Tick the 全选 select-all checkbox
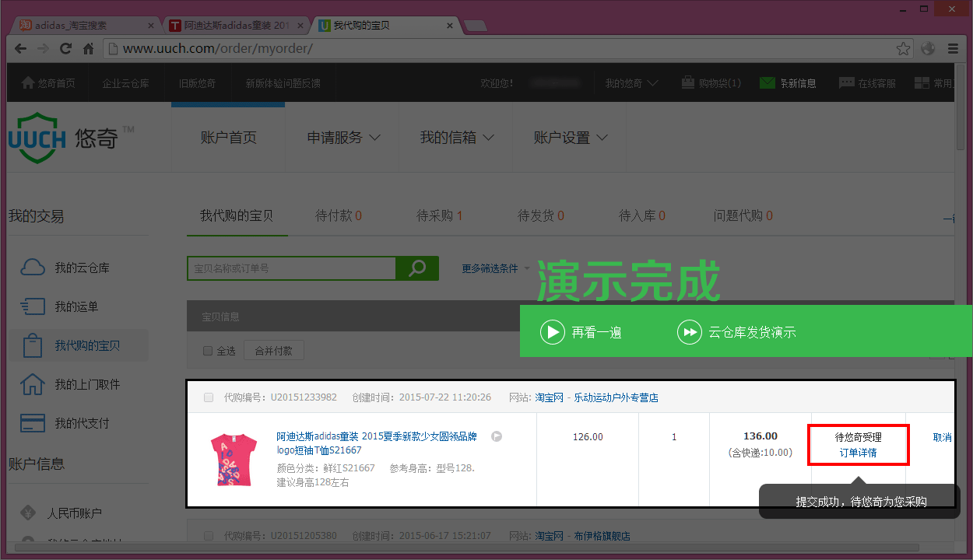Screen dimensions: 973x560 208,351
